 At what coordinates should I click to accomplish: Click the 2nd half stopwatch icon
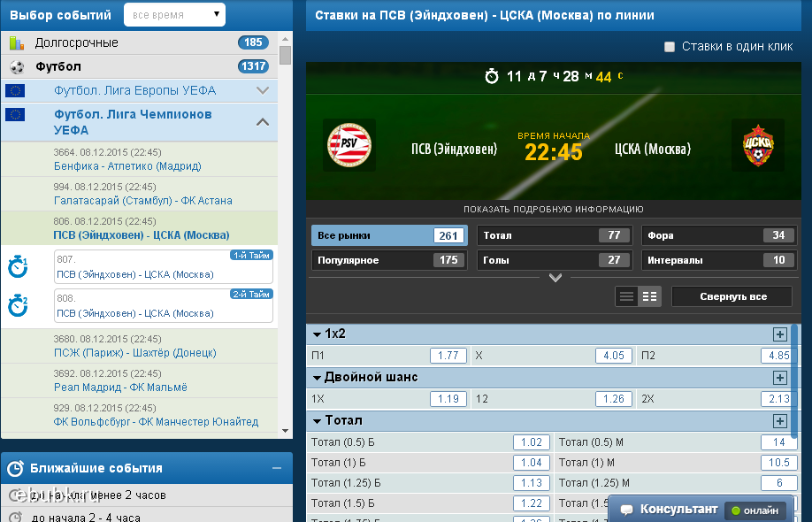point(18,305)
